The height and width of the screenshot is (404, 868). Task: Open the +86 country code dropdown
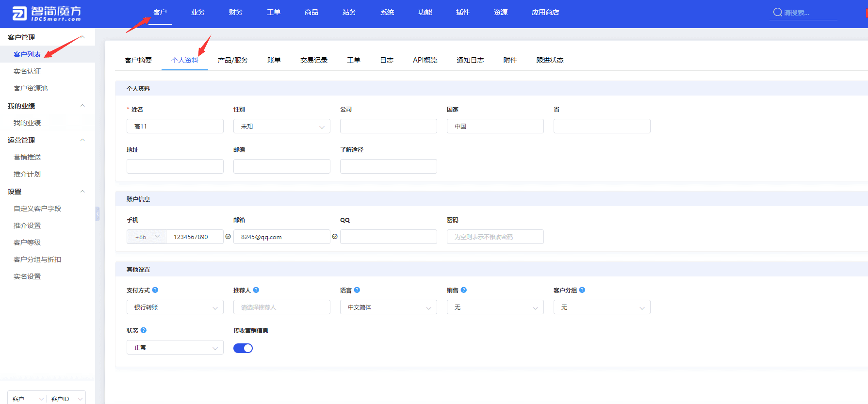[x=147, y=237]
